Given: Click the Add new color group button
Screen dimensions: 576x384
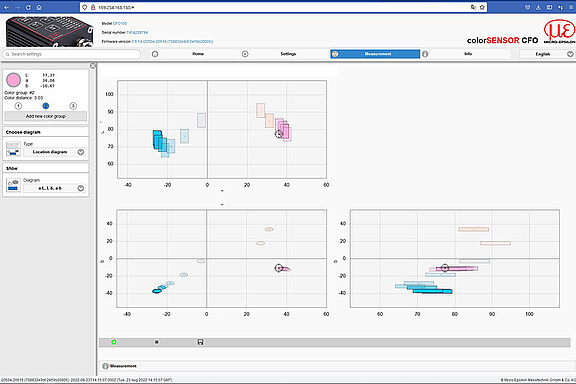Looking at the screenshot, I should [x=46, y=116].
